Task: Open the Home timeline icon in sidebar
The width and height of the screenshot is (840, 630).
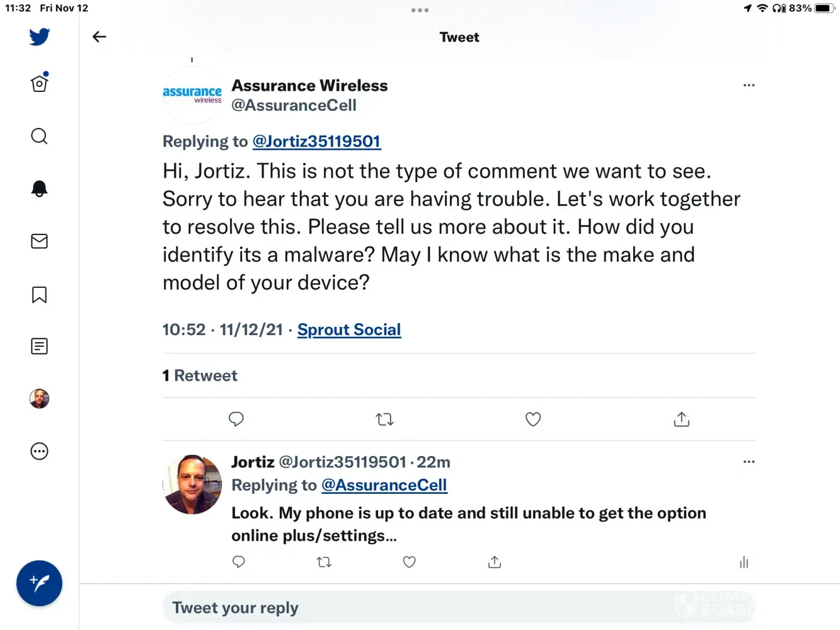Action: pos(39,83)
